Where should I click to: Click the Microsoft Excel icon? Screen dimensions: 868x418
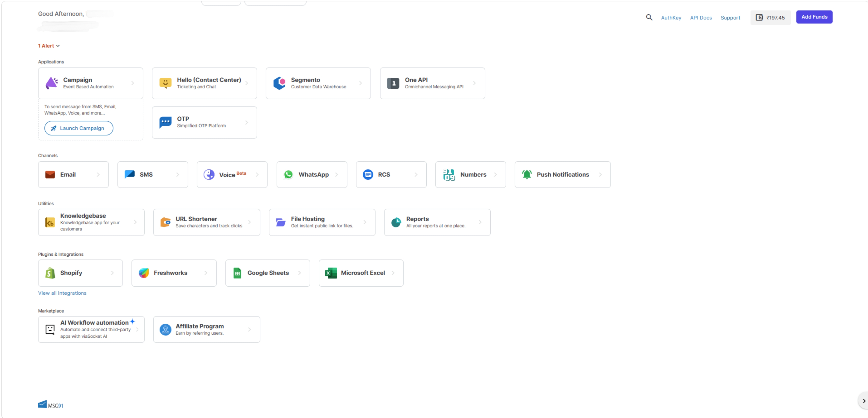[x=331, y=273]
